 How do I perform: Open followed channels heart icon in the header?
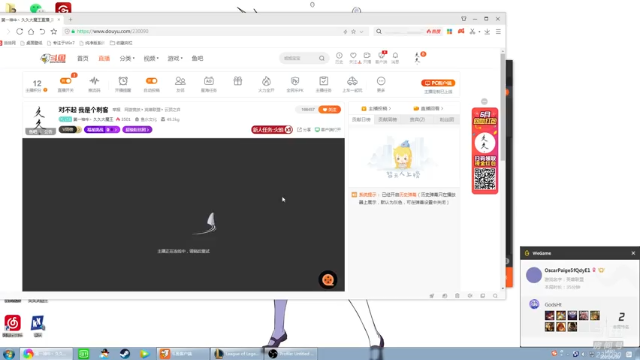353,56
